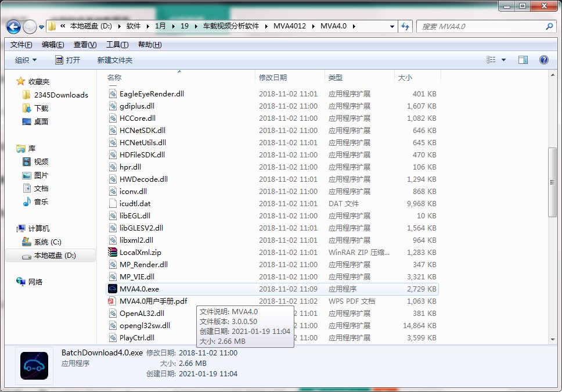Select the MP_VIE.dll file icon
The height and width of the screenshot is (392, 562).
click(x=113, y=276)
